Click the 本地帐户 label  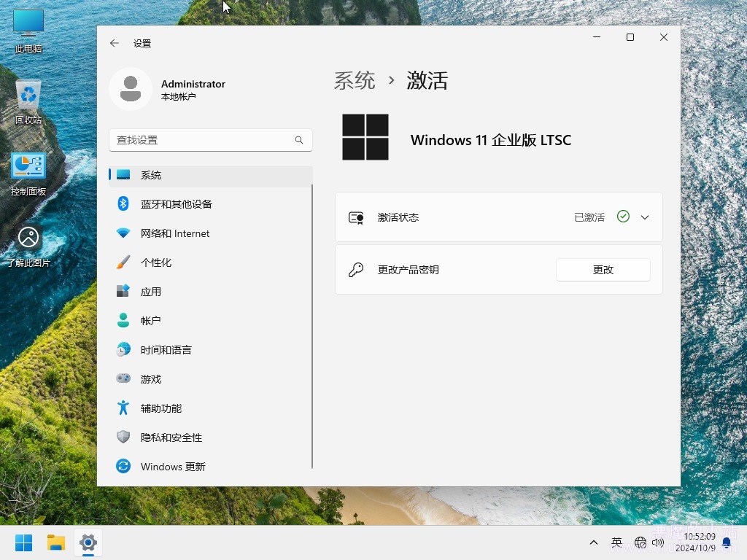click(178, 97)
